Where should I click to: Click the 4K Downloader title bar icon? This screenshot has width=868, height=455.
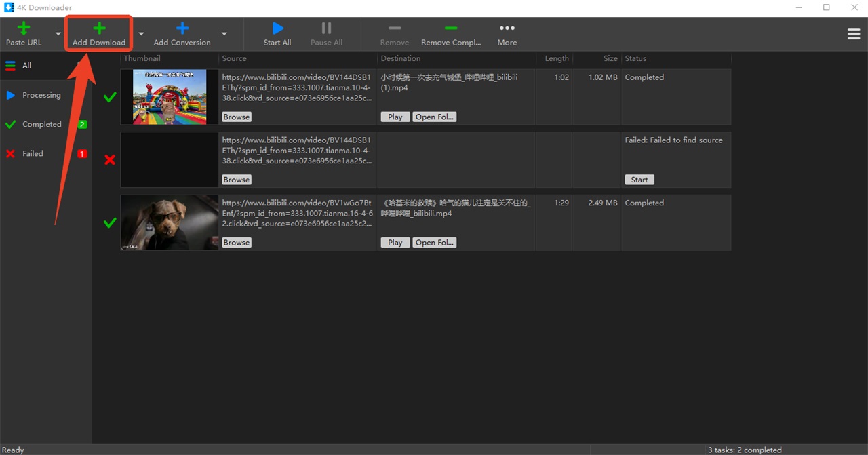tap(9, 7)
